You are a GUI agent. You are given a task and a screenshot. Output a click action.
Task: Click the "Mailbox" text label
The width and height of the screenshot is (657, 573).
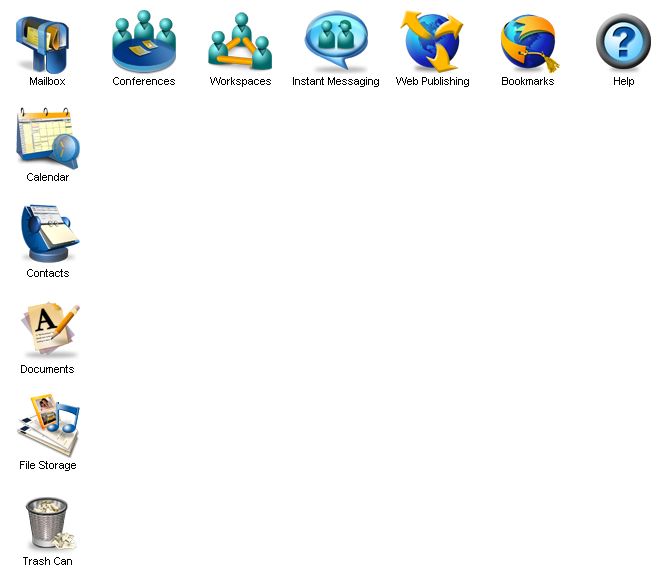47,81
